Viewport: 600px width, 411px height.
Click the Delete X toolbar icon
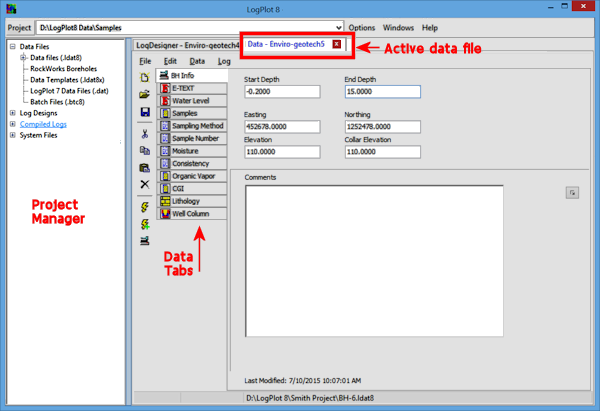(x=145, y=185)
